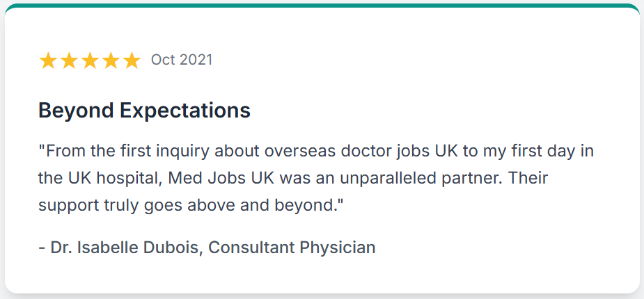This screenshot has width=644, height=299.
Task: Select the third (middle) rating star
Action: point(90,60)
